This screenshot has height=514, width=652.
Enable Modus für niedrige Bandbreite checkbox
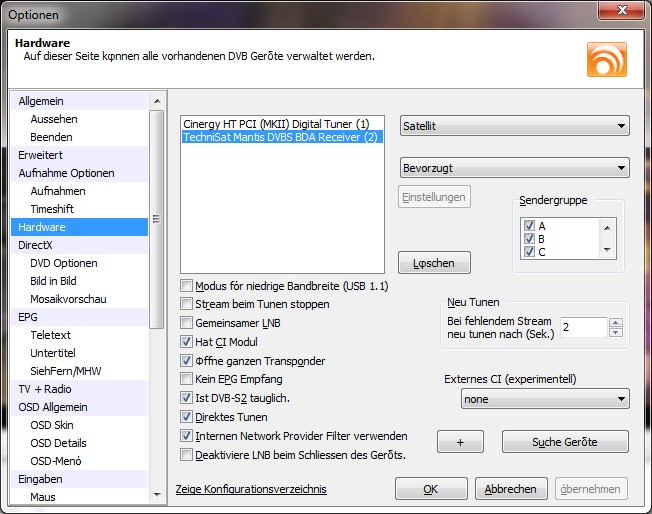186,286
